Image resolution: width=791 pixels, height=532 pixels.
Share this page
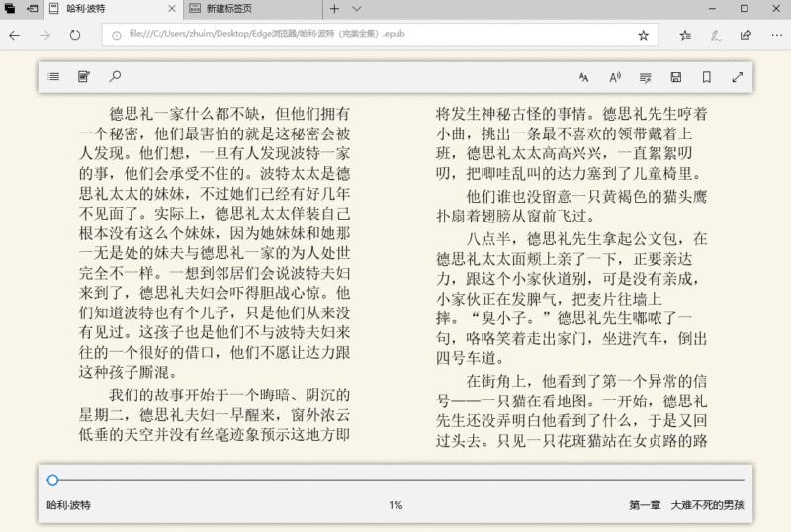click(746, 35)
